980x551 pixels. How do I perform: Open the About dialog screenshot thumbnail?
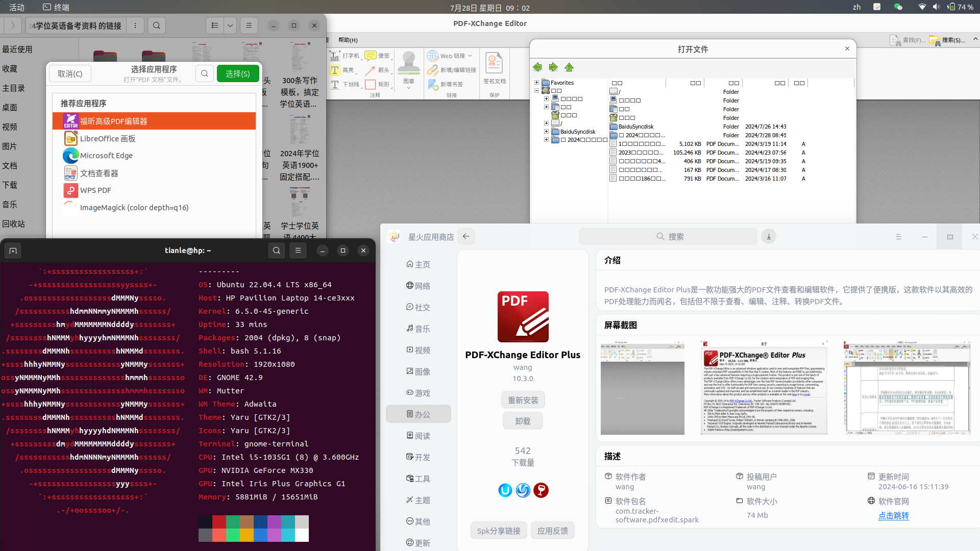click(764, 388)
